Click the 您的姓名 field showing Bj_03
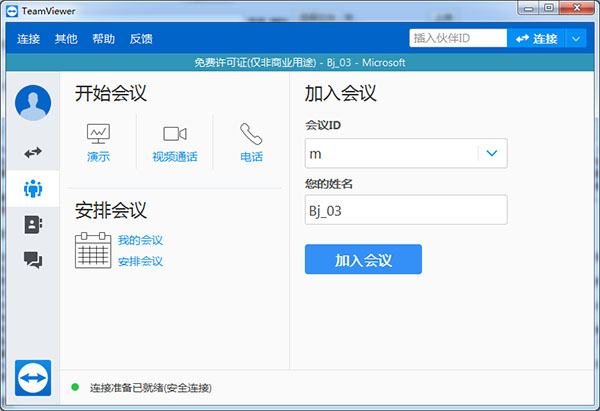The width and height of the screenshot is (600, 411). [406, 210]
